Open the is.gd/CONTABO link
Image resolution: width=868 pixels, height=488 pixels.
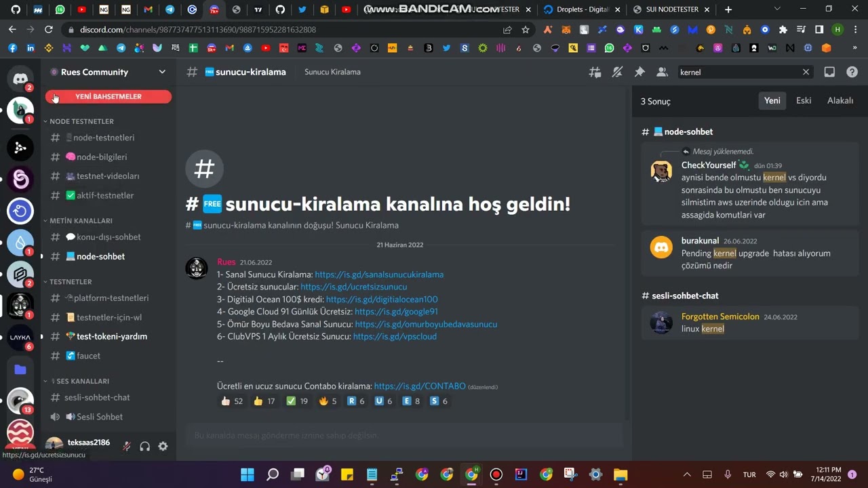pos(420,386)
